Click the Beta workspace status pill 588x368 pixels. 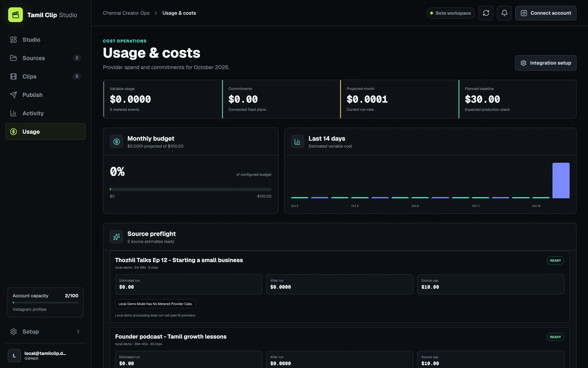tap(451, 13)
